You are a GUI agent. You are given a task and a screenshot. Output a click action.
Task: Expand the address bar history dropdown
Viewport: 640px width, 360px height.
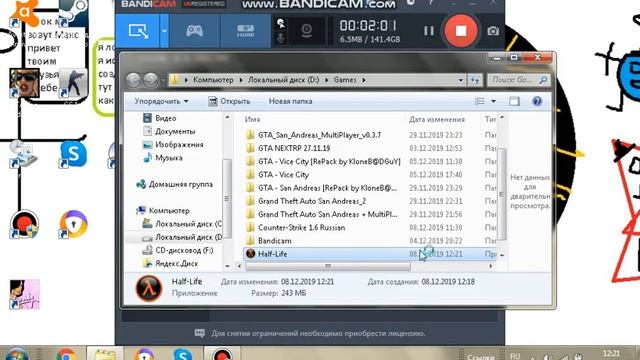coord(460,80)
